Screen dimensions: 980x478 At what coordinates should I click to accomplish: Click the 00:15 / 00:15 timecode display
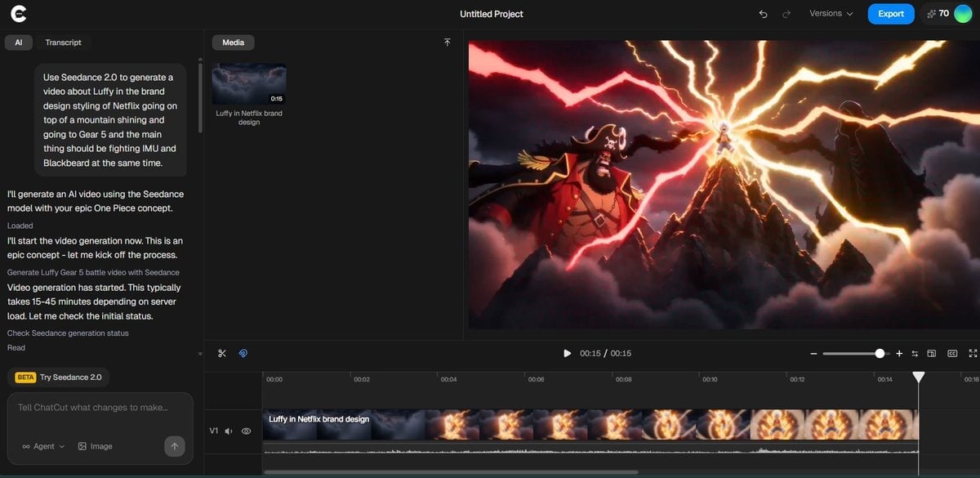pyautogui.click(x=605, y=354)
